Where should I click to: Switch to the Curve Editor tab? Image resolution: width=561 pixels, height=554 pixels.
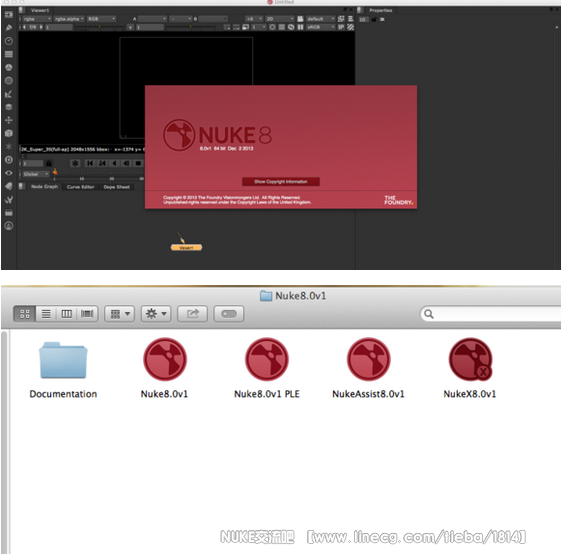81,187
